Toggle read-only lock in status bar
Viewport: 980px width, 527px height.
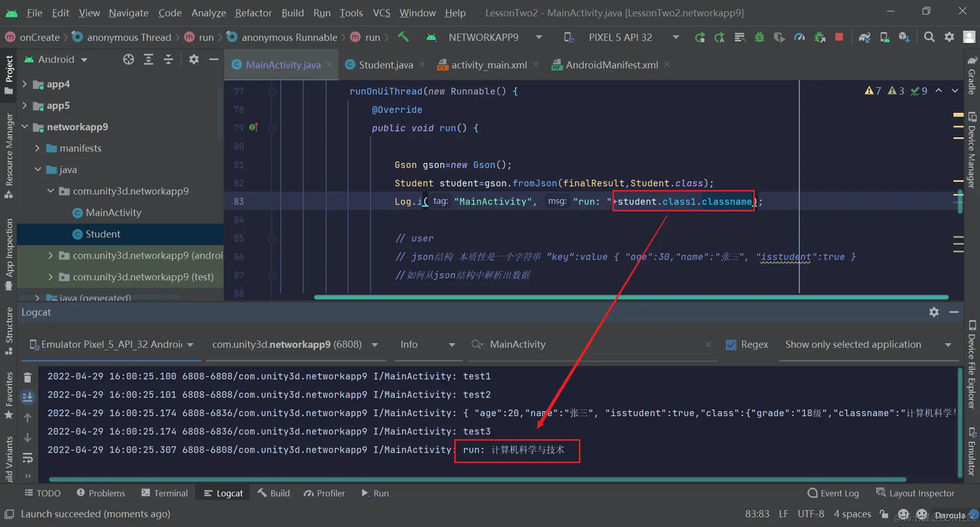click(884, 514)
